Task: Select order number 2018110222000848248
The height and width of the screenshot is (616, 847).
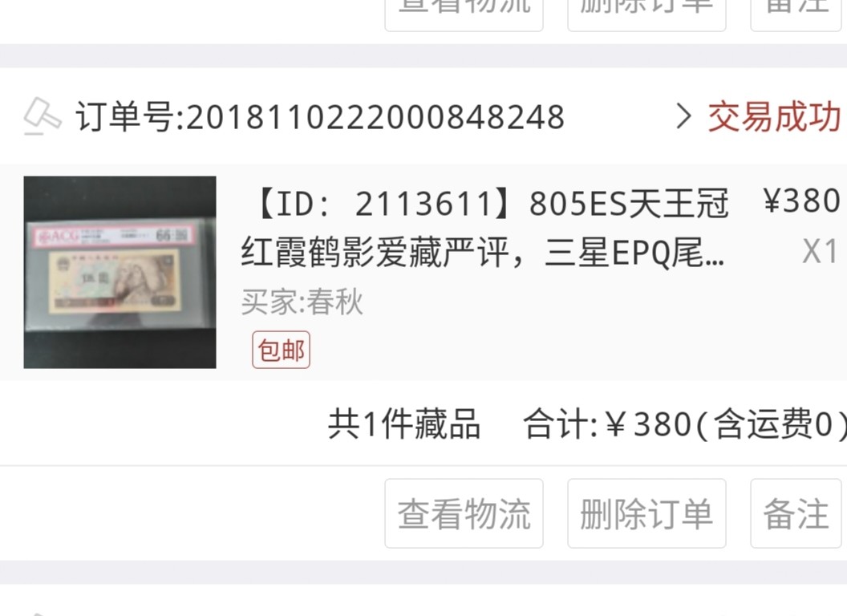Action: click(x=320, y=117)
